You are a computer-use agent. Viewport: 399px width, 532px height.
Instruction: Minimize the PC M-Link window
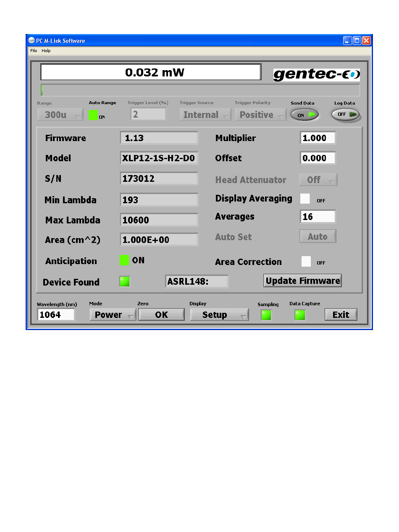[x=347, y=41]
